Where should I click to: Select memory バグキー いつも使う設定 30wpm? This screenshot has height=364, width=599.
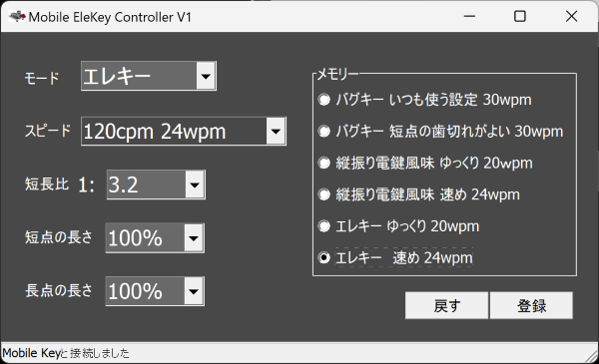(x=424, y=100)
